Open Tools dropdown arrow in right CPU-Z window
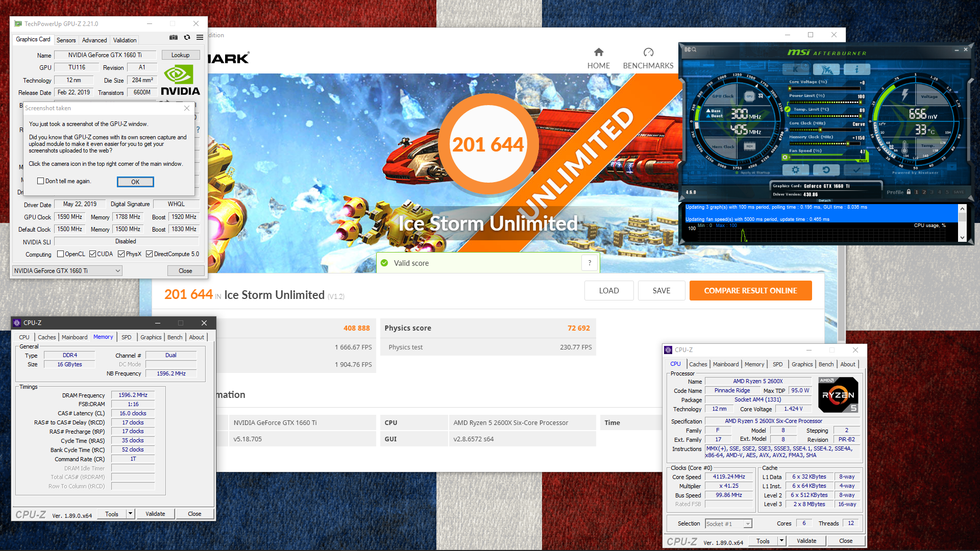 (781, 541)
